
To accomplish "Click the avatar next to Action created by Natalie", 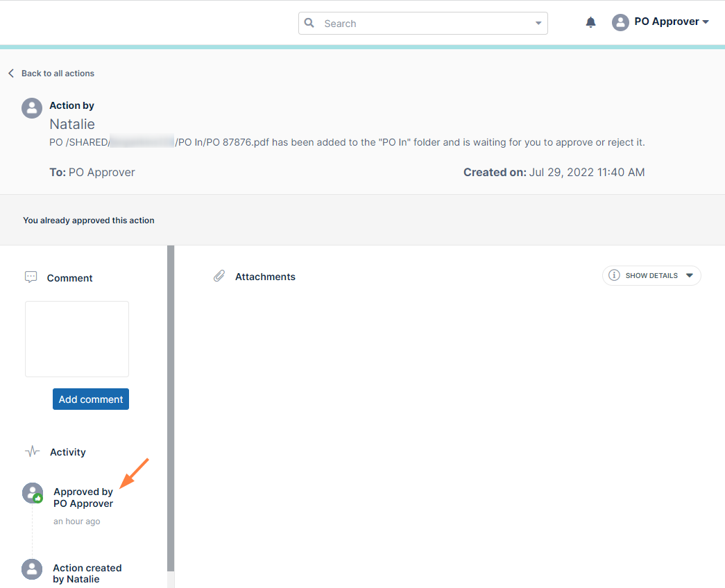I will tap(32, 569).
